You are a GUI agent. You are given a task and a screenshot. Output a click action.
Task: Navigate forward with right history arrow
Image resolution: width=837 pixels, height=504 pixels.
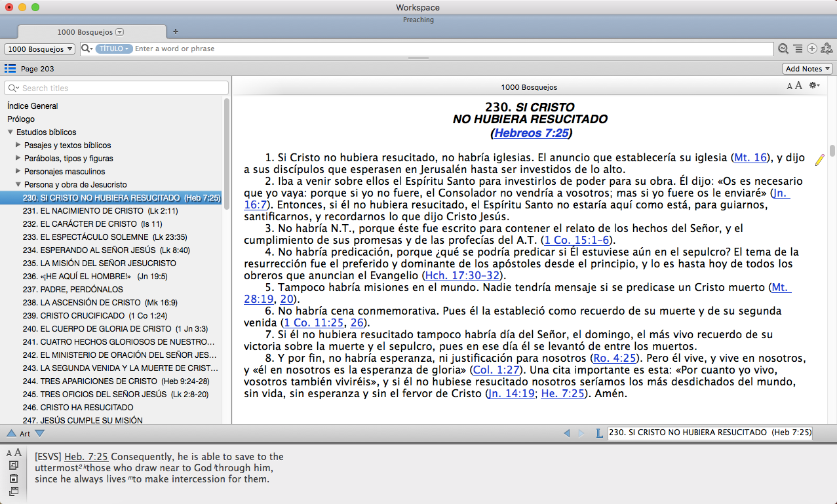coord(581,433)
